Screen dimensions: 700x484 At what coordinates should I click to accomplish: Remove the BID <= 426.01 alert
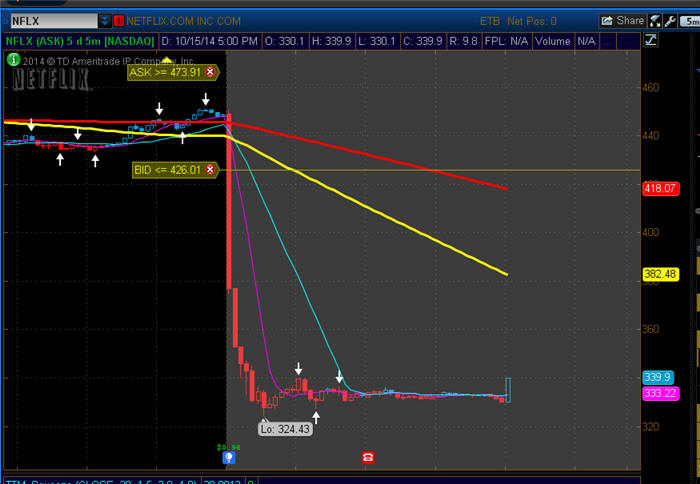click(210, 170)
